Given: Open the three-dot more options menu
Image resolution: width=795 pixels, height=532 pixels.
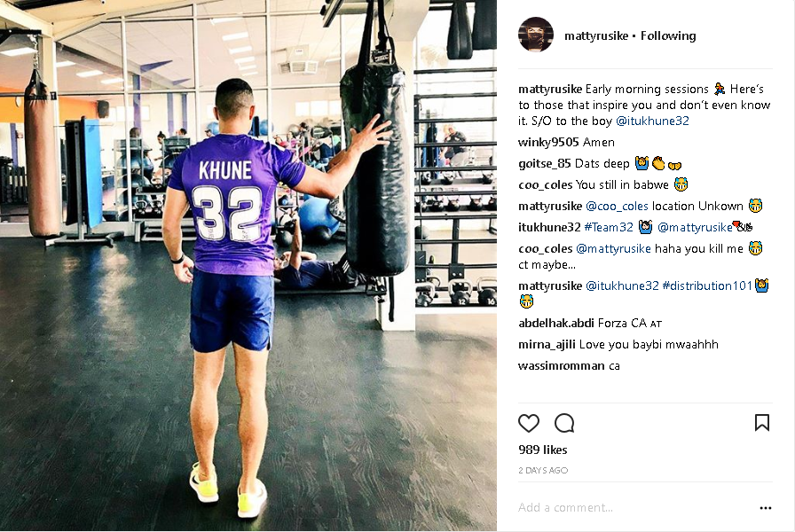Looking at the screenshot, I should (x=765, y=508).
